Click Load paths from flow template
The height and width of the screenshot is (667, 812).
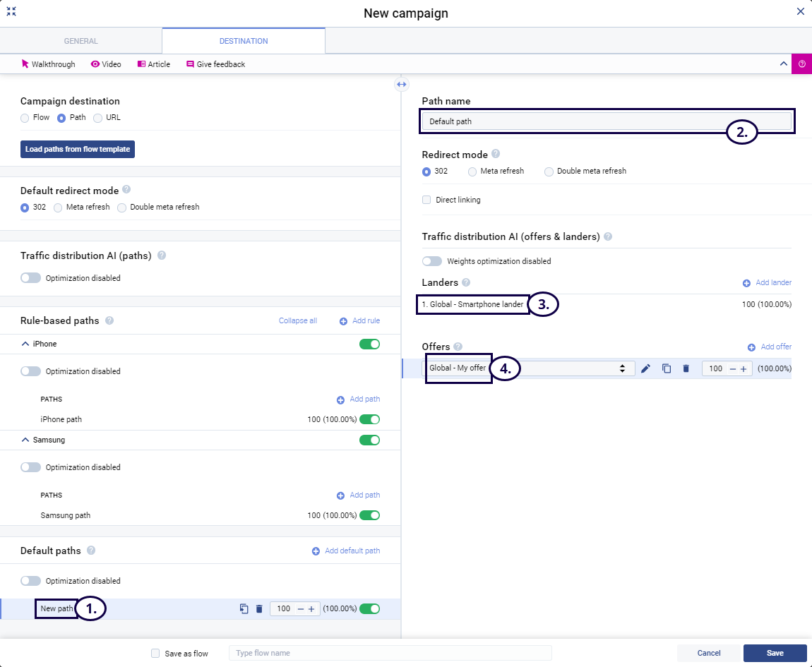77,150
